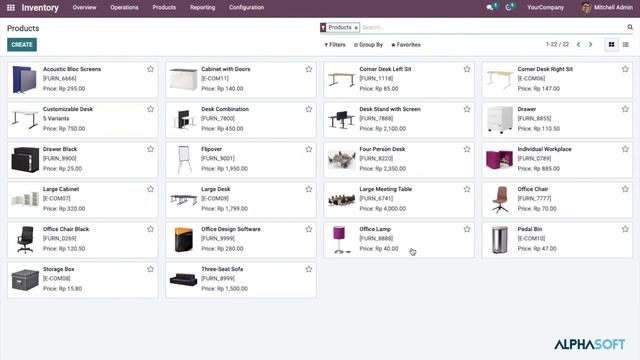The width and height of the screenshot is (640, 360).
Task: Star the Flipover product
Action: tap(309, 149)
